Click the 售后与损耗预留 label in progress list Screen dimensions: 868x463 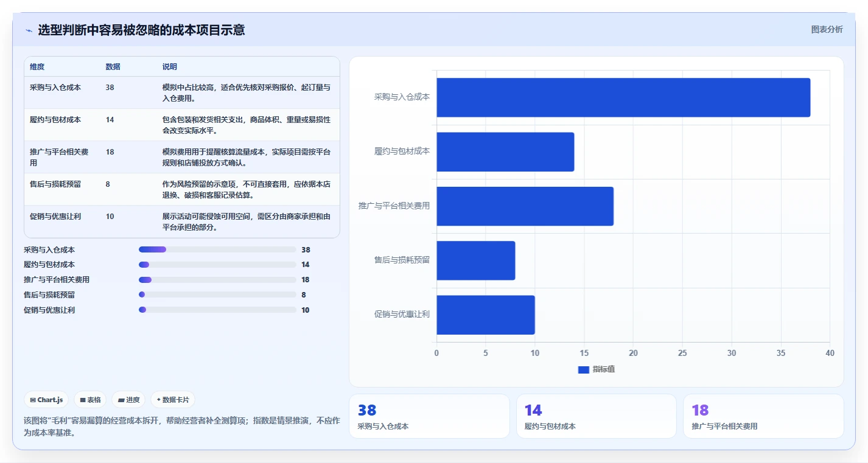tap(49, 294)
